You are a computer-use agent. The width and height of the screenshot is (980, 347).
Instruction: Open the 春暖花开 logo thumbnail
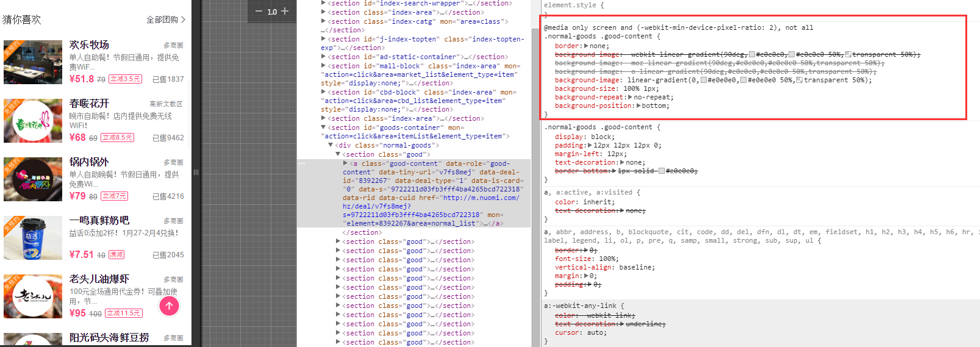(33, 121)
